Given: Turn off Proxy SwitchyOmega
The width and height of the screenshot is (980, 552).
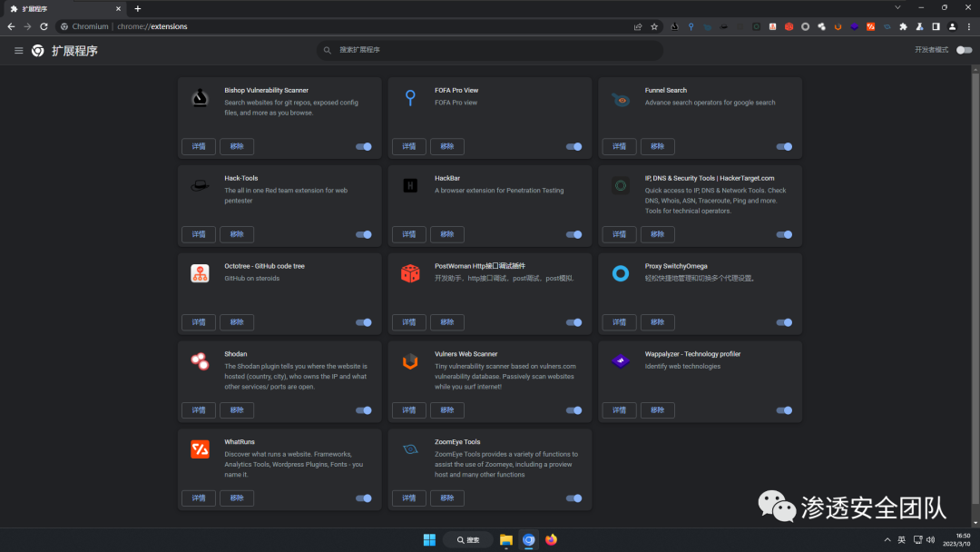Looking at the screenshot, I should click(x=784, y=322).
